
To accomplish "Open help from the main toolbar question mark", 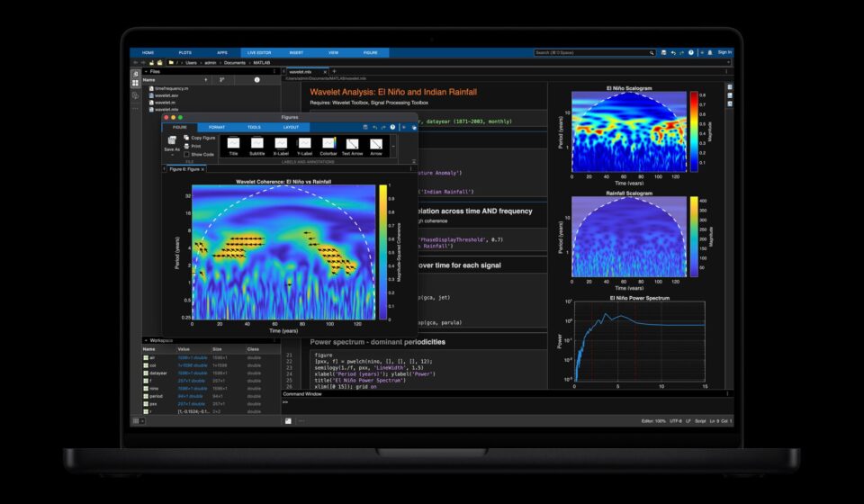I will (x=690, y=53).
